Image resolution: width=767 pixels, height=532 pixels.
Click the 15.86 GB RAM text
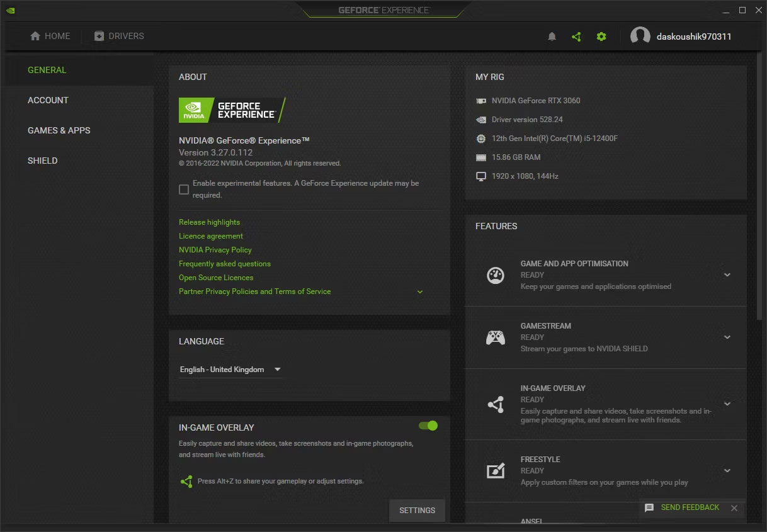[516, 157]
